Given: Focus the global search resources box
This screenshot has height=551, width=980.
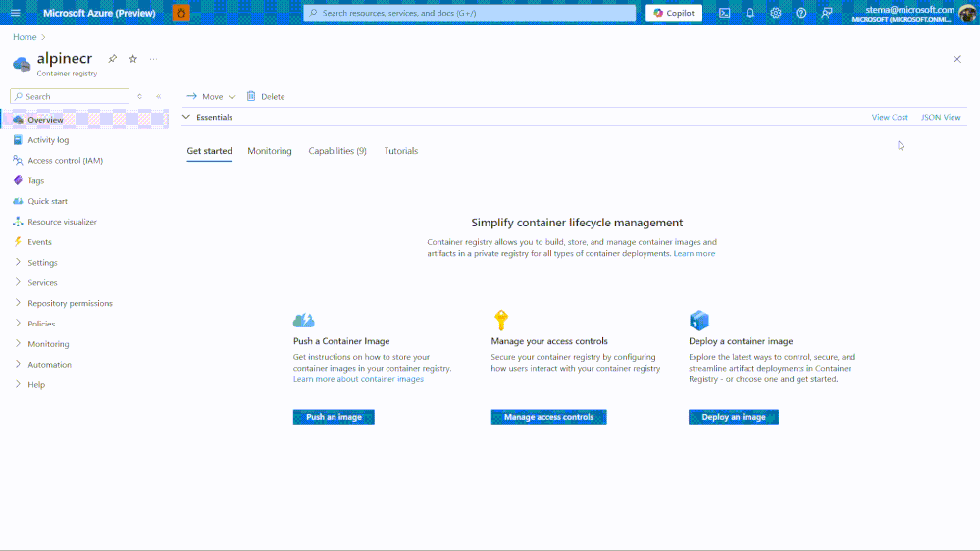Looking at the screenshot, I should (469, 13).
